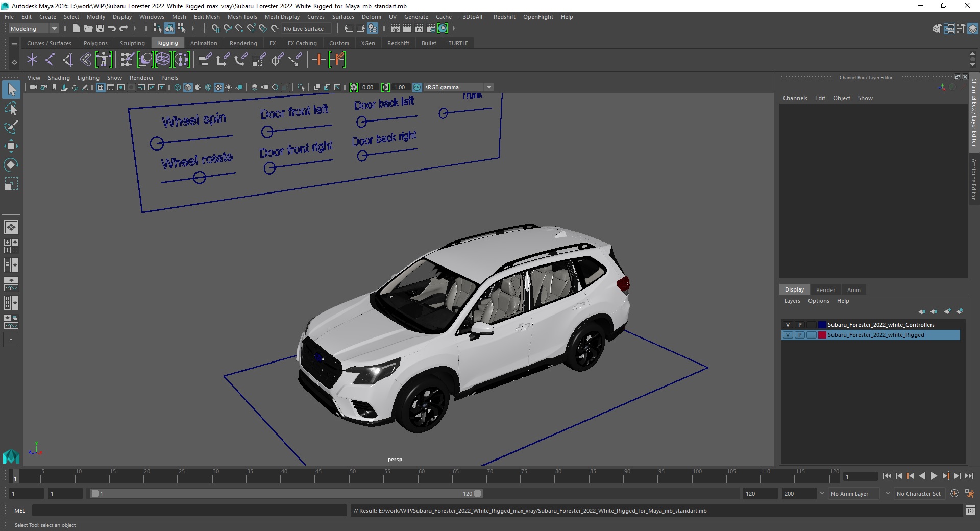Open the Attribute Editor side tab
The image size is (980, 531).
[974, 179]
